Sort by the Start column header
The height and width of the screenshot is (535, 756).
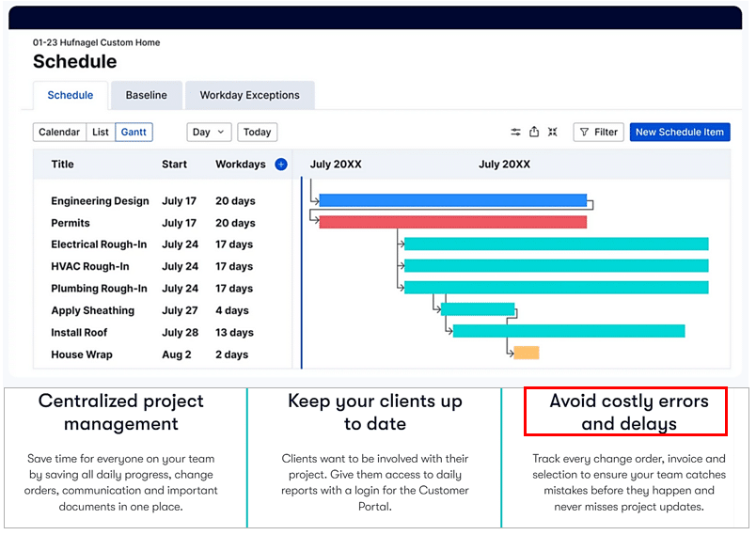click(x=174, y=165)
